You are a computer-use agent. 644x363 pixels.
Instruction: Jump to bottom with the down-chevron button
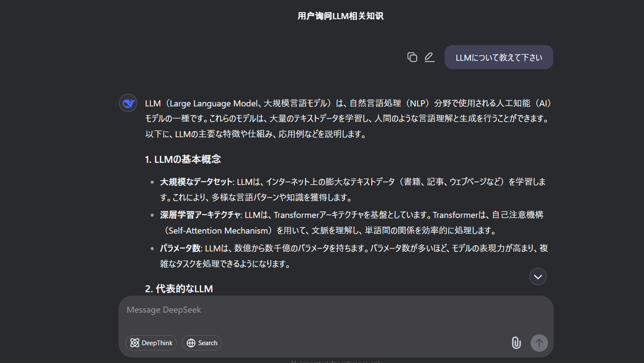point(538,277)
